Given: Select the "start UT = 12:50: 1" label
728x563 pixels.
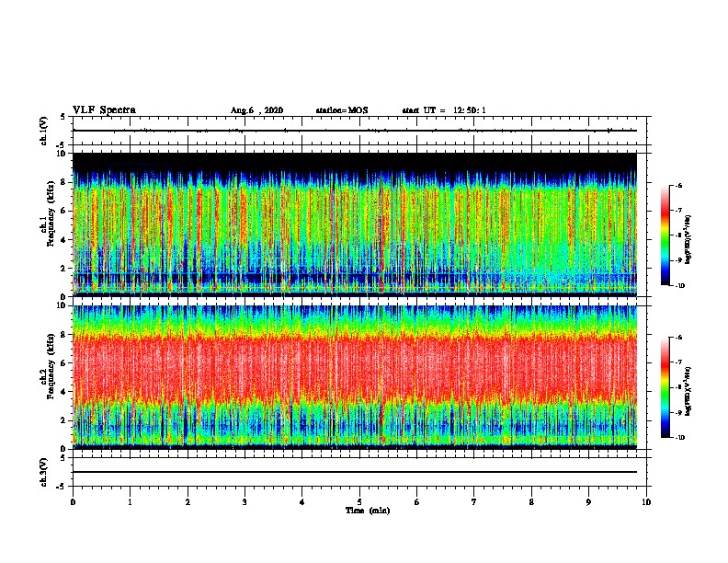Looking at the screenshot, I should click(444, 110).
